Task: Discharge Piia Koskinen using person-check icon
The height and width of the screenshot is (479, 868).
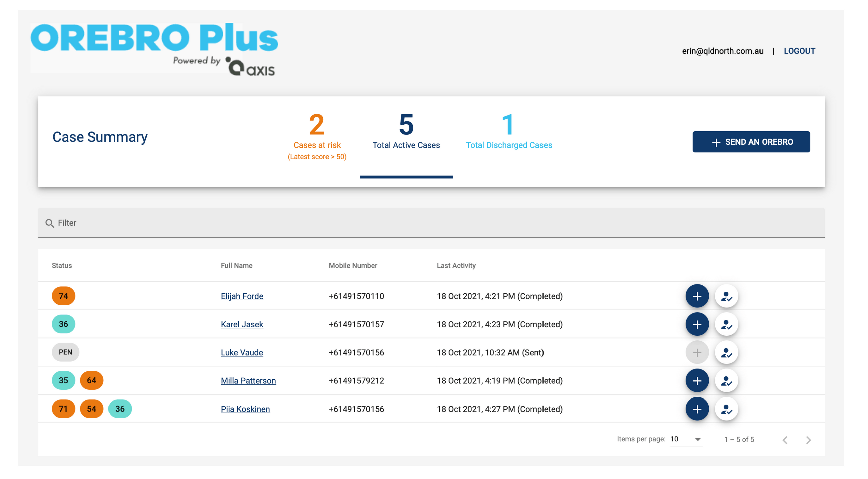Action: 726,409
